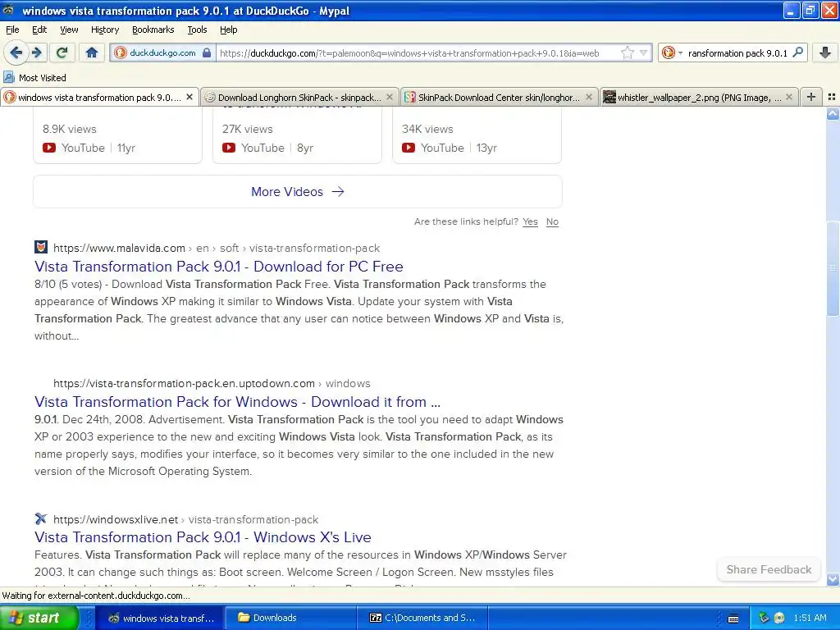Click the Most Visited bookmarks icon
This screenshot has width=840, height=630.
8,78
